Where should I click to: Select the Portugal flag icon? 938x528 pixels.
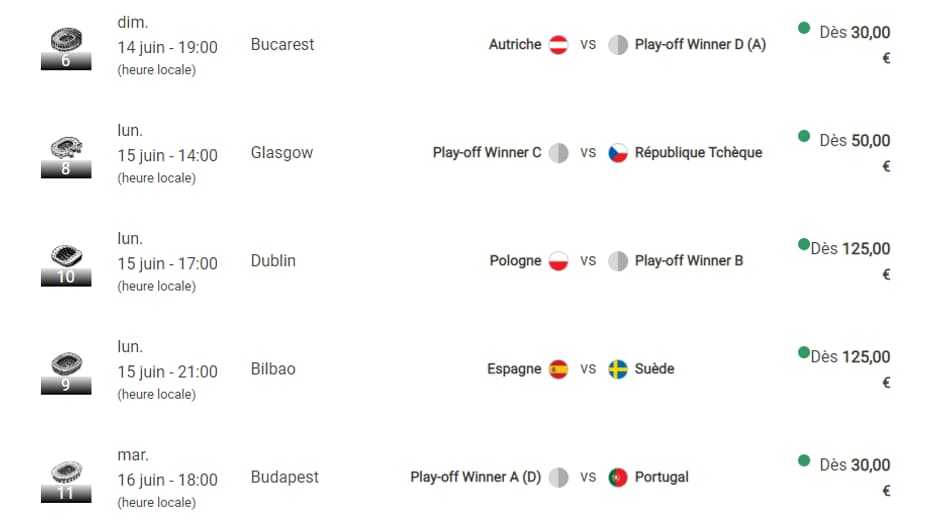[x=618, y=478]
